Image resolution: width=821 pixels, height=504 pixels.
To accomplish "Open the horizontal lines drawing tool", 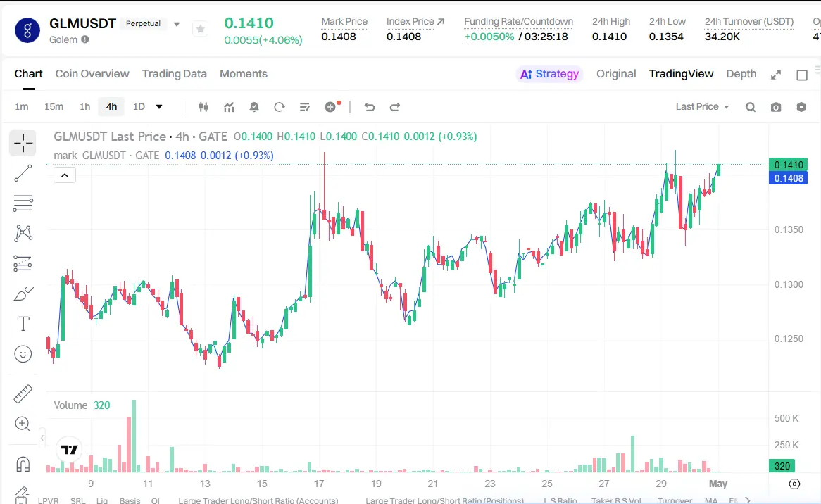I will click(23, 203).
